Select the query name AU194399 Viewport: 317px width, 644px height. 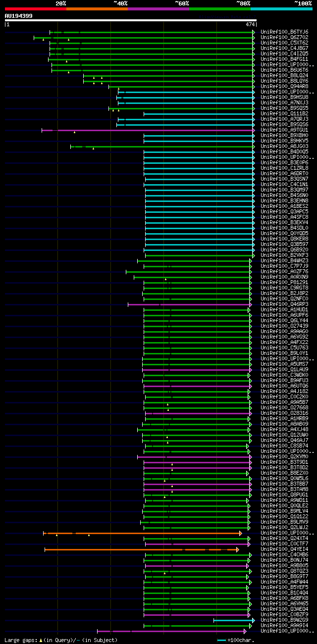[x=19, y=16]
